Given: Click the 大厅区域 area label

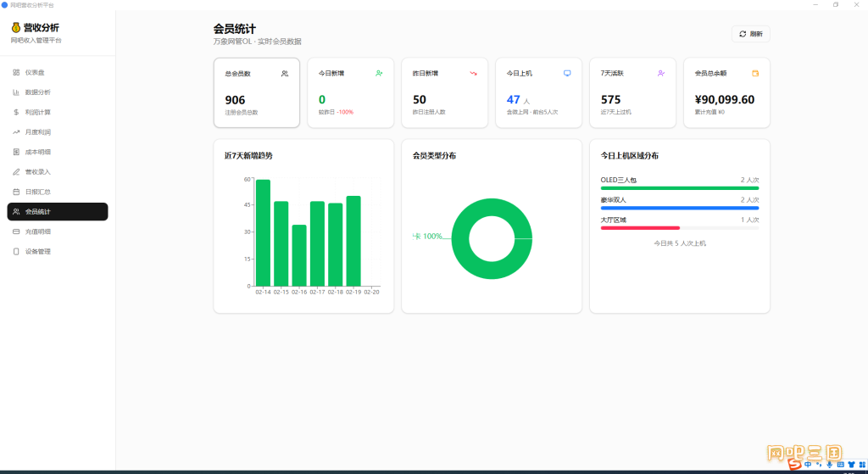Looking at the screenshot, I should tap(614, 220).
